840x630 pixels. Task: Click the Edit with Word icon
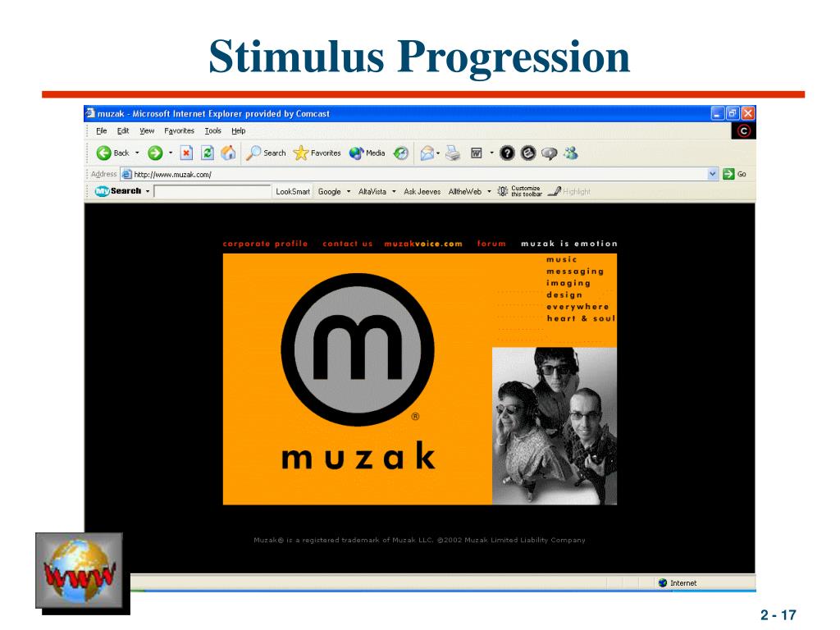pyautogui.click(x=477, y=153)
